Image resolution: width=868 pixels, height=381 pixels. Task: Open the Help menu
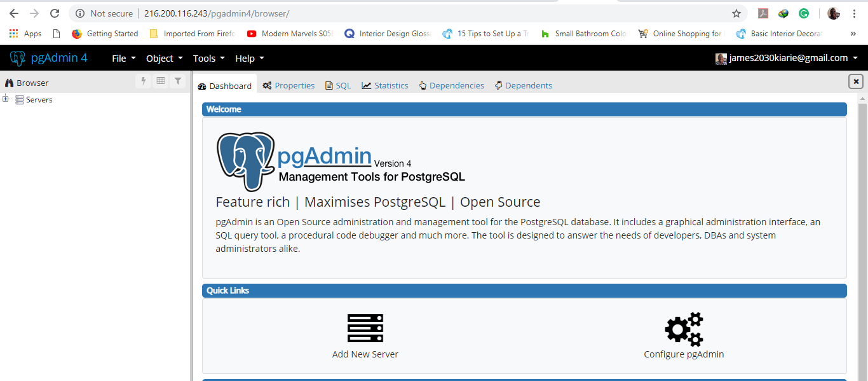click(x=249, y=59)
